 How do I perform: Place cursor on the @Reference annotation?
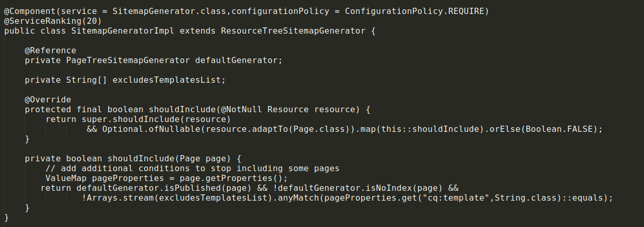pos(50,50)
